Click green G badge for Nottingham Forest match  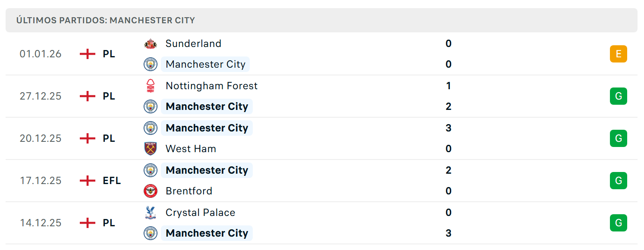pyautogui.click(x=618, y=96)
